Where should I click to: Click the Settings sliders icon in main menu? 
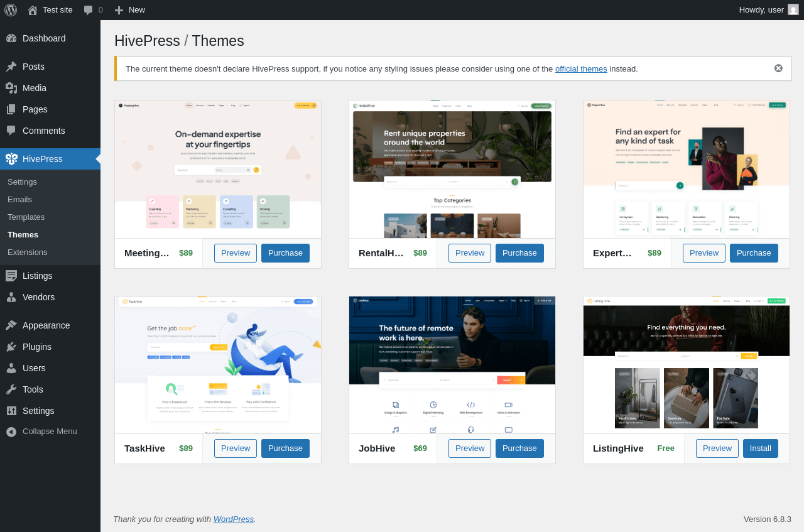click(11, 411)
